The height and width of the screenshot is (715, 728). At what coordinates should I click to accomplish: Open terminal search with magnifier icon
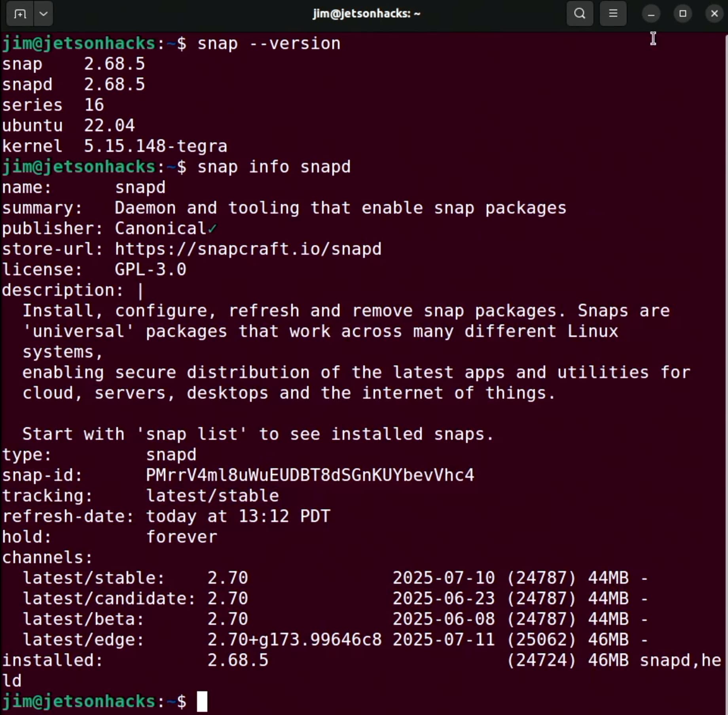[580, 14]
